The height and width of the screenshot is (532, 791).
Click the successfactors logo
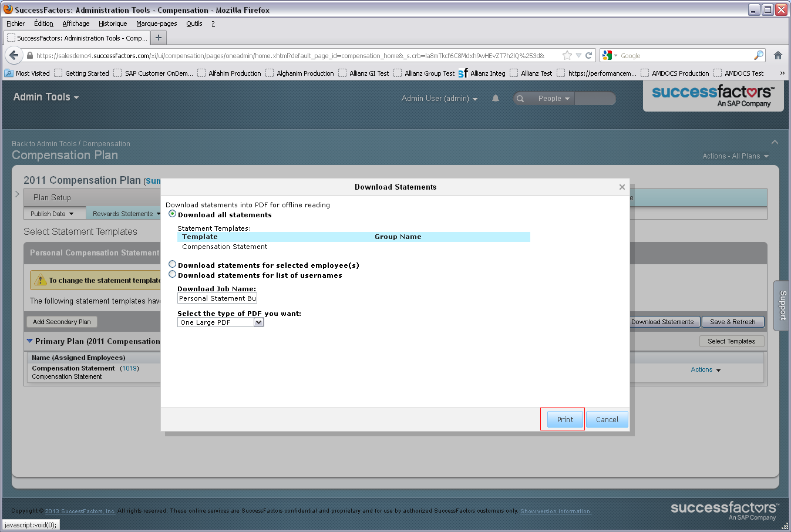pos(713,96)
